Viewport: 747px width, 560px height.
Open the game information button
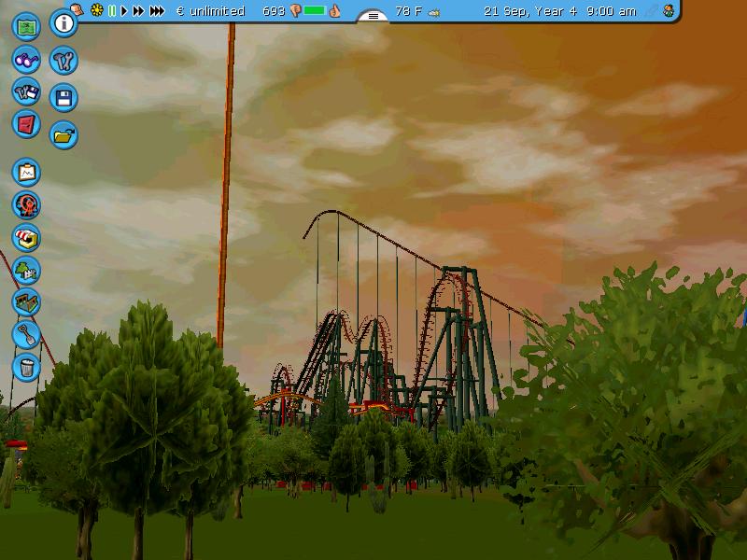pyautogui.click(x=63, y=22)
